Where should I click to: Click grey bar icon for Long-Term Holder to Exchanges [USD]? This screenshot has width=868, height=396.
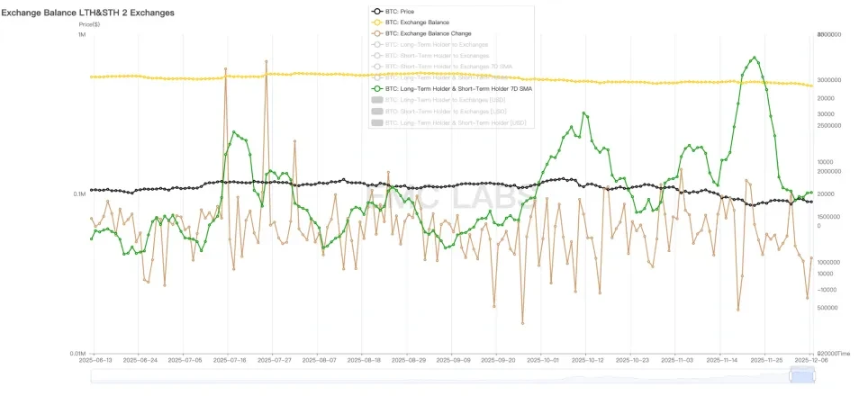coord(377,100)
